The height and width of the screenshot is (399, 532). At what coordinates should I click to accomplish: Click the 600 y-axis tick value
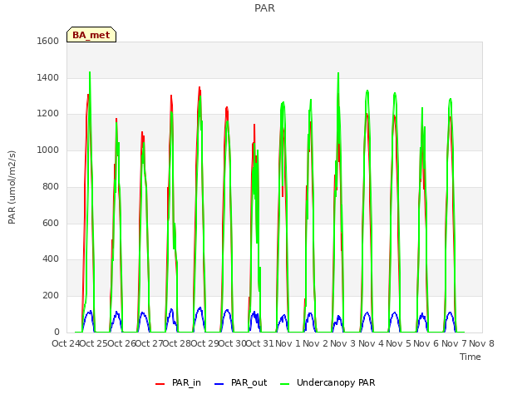51,223
